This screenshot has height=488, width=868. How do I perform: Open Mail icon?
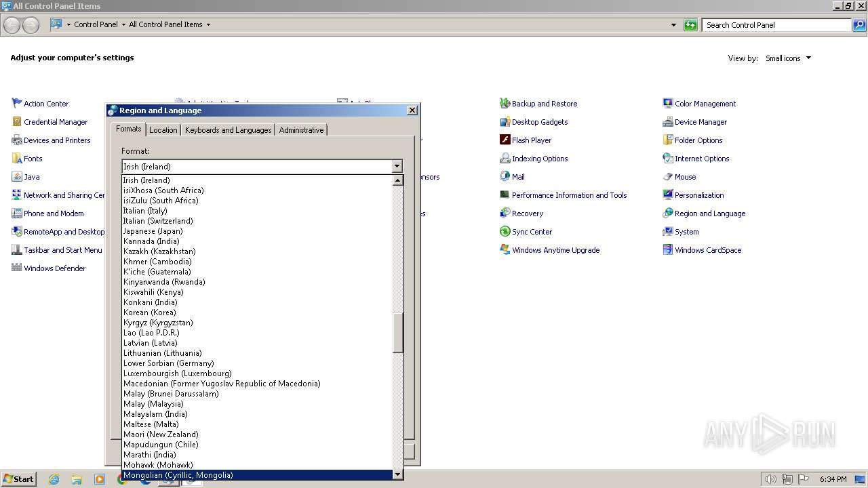tap(505, 177)
